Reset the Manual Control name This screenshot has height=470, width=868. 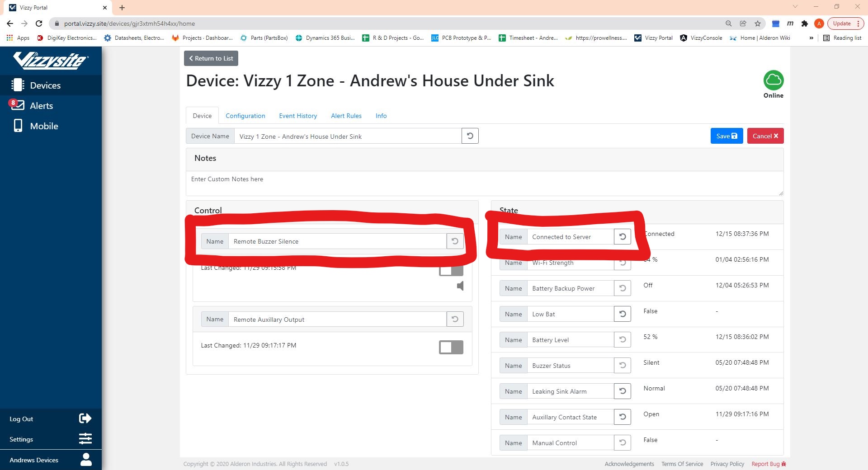(x=622, y=443)
